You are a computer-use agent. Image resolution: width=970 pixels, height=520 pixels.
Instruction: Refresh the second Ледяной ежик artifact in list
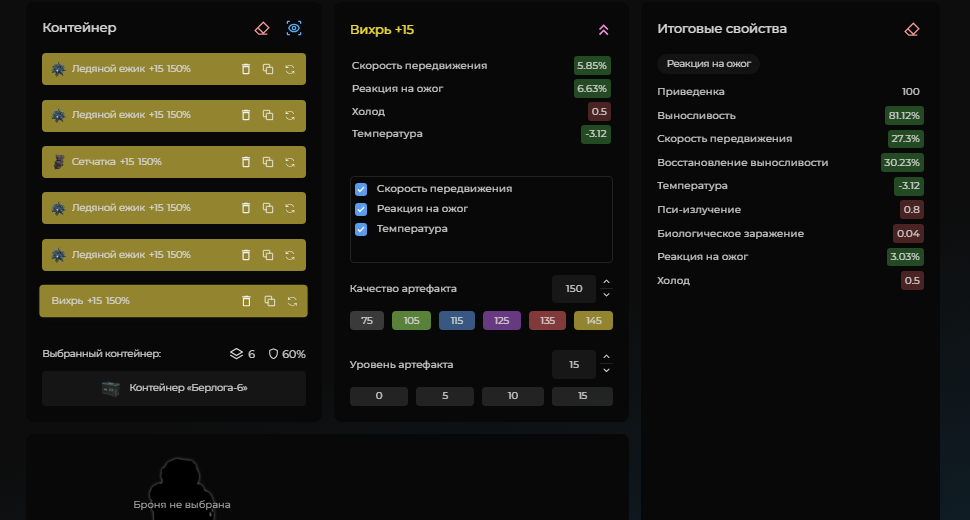290,115
